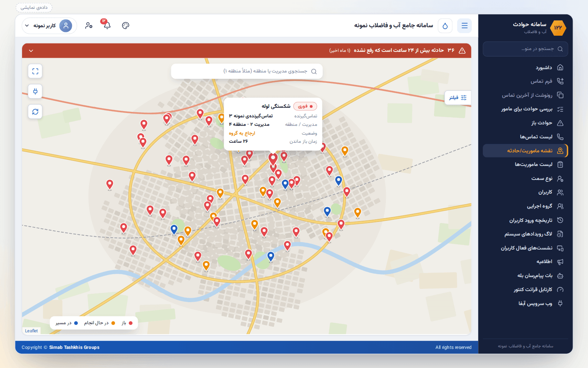
Task: Click the 122 hexagon logo
Action: pyautogui.click(x=558, y=28)
